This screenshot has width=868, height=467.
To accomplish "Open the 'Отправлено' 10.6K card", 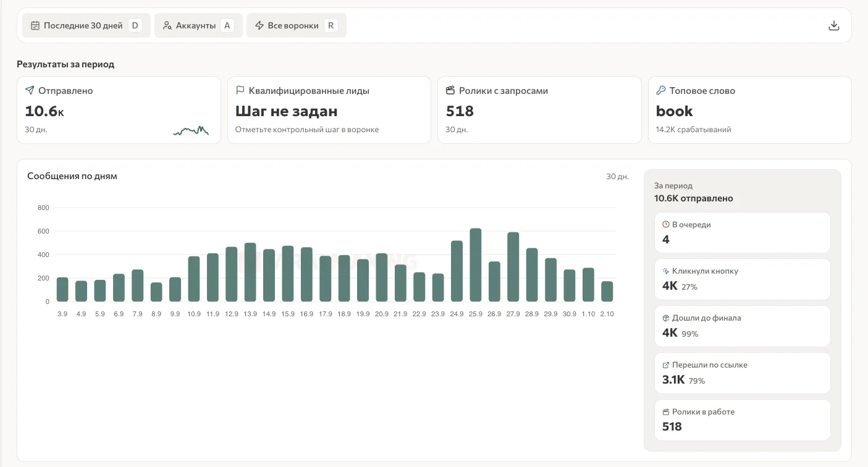I will tap(119, 110).
